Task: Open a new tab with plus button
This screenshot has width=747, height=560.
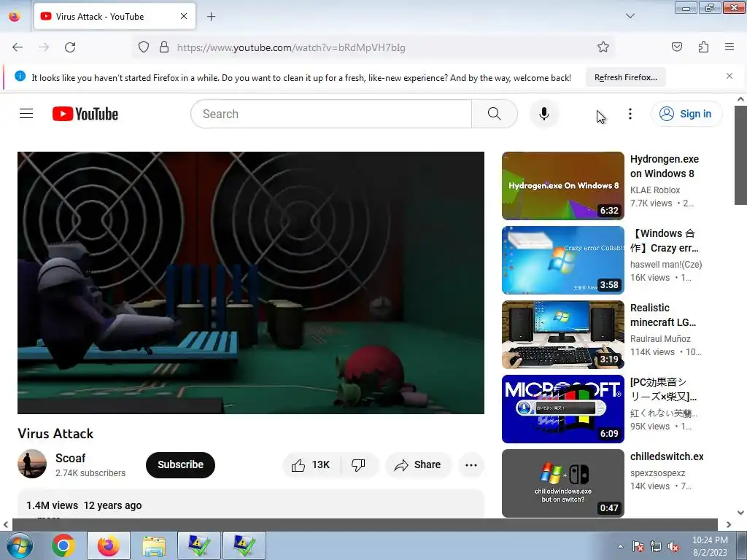Action: (x=211, y=17)
